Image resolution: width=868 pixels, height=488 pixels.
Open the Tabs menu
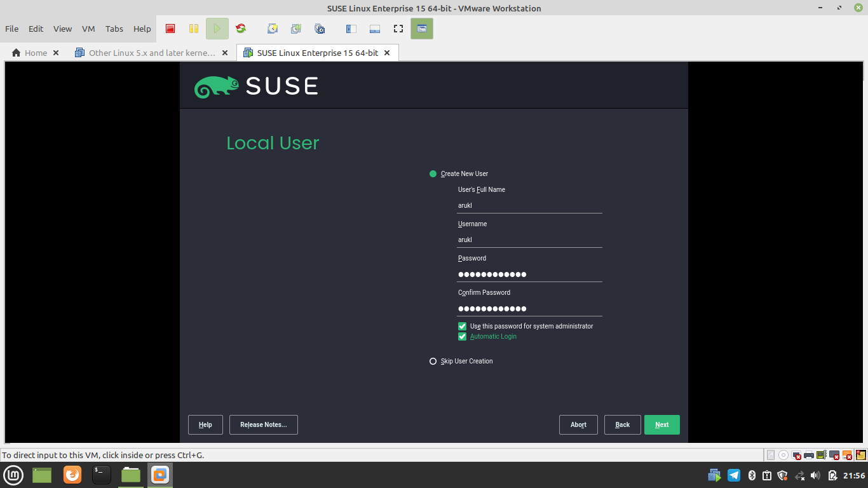pyautogui.click(x=114, y=29)
